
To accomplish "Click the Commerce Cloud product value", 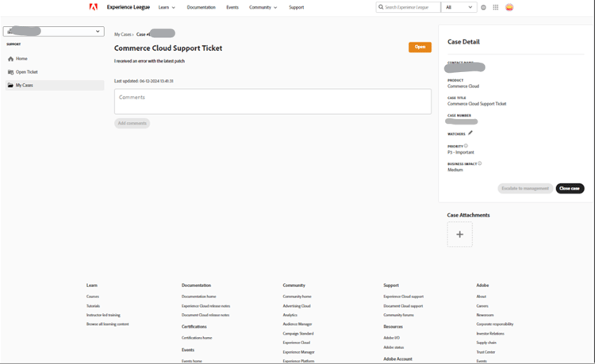I will tap(463, 86).
